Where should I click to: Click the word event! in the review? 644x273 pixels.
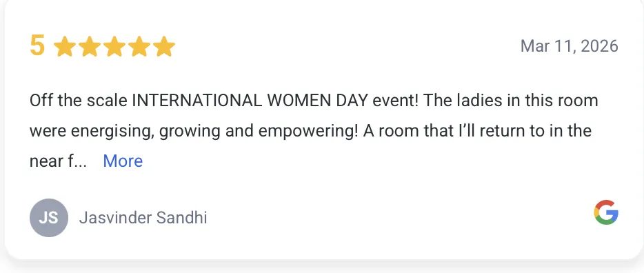point(396,101)
